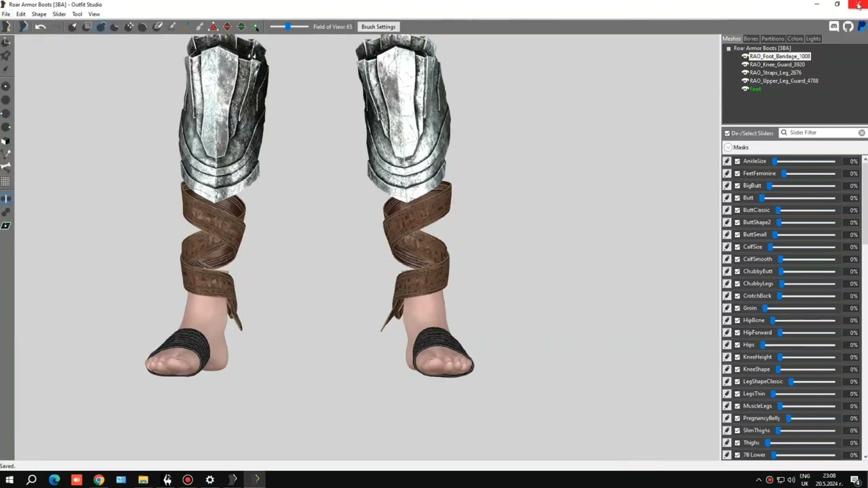Open the GitHub link icon
Image resolution: width=868 pixels, height=488 pixels.
(848, 27)
